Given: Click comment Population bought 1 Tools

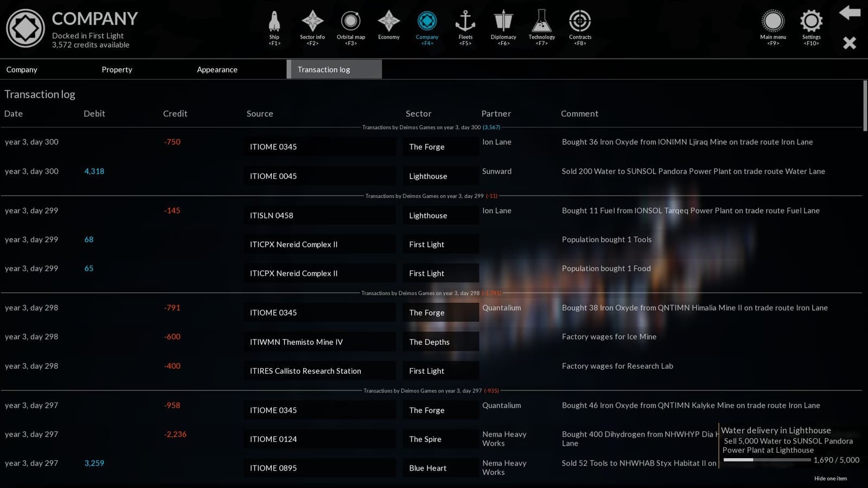Looking at the screenshot, I should (x=607, y=239).
